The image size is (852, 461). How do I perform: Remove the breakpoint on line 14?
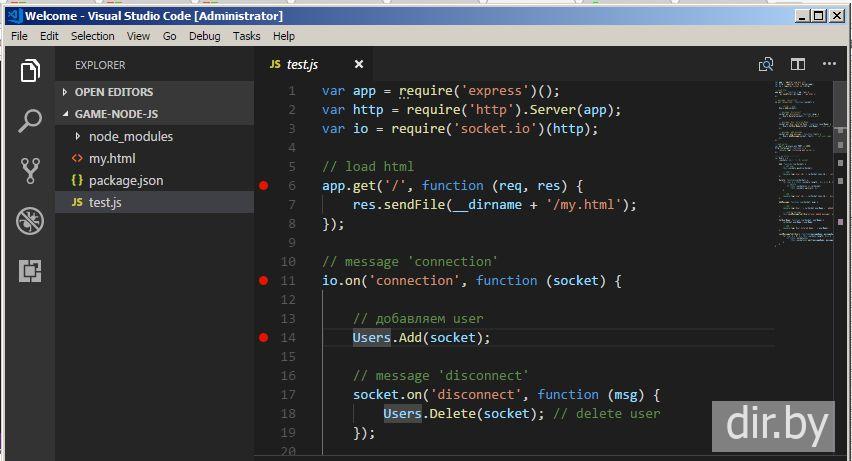click(x=264, y=338)
